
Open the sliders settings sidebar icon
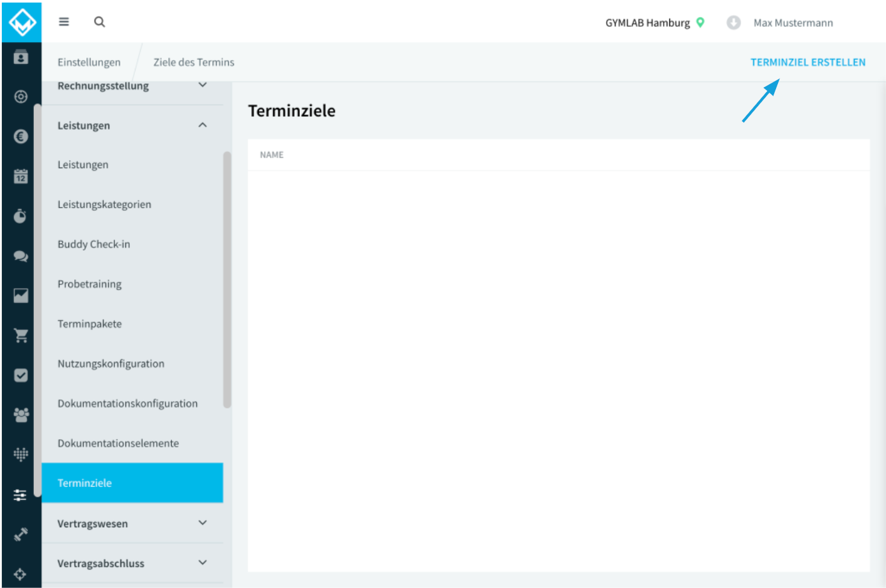coord(20,495)
